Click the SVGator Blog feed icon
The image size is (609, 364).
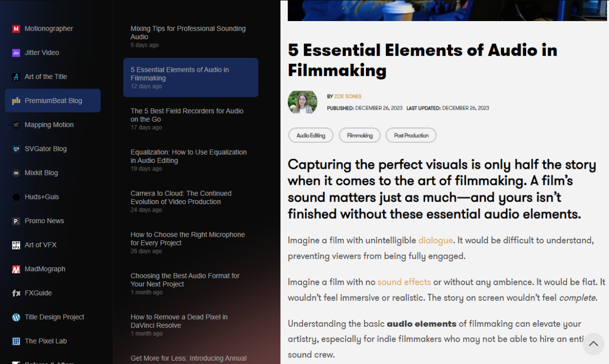[x=16, y=149]
